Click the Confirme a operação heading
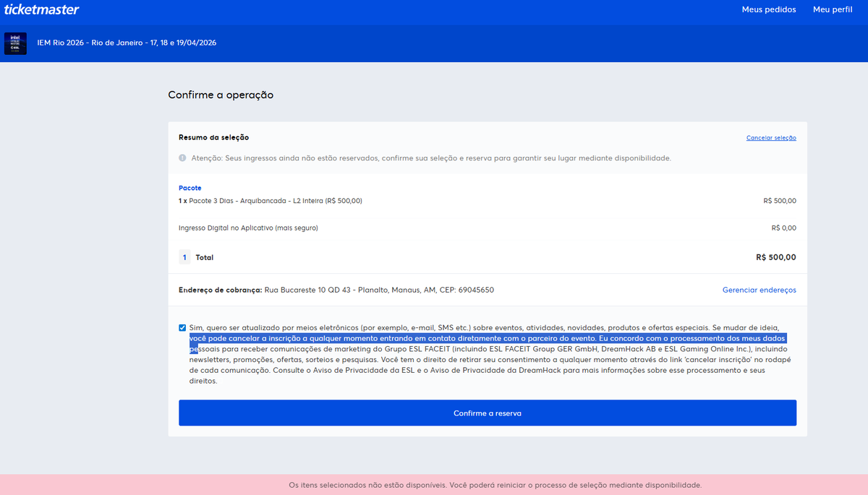This screenshot has height=495, width=868. [221, 95]
